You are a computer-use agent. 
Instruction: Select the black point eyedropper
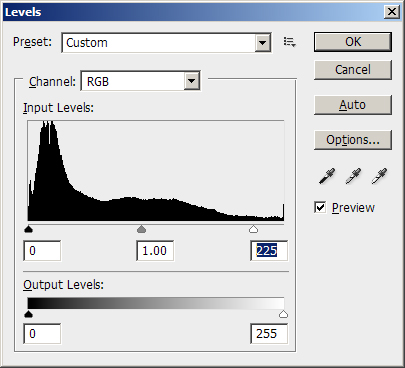pyautogui.click(x=327, y=176)
